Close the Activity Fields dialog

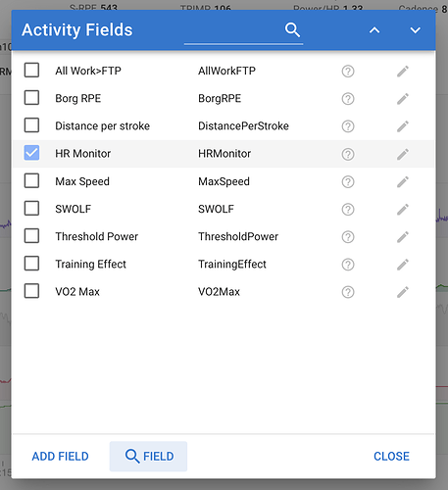[x=391, y=457]
